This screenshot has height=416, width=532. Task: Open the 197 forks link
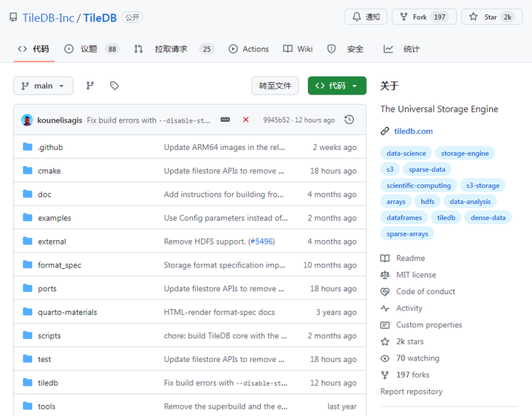click(x=412, y=375)
